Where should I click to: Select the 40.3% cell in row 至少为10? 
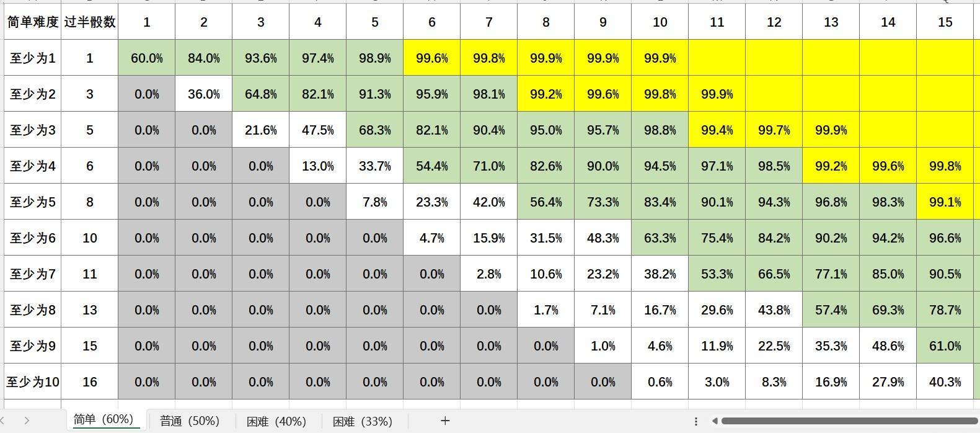coord(945,382)
